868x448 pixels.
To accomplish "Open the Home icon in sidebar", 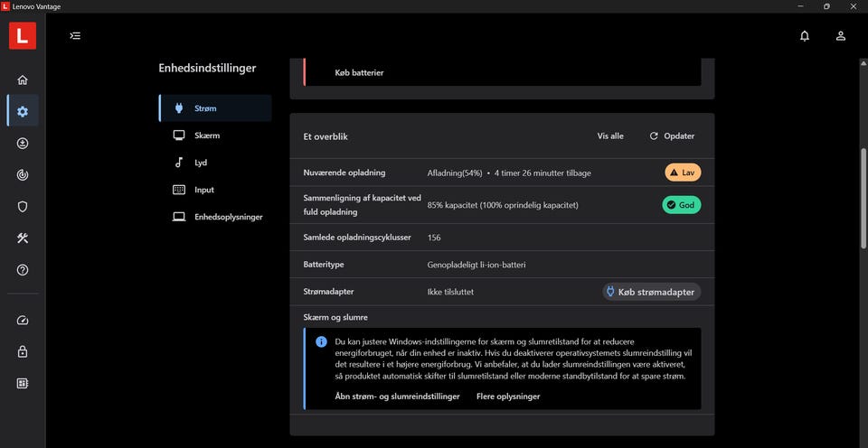I will [23, 80].
